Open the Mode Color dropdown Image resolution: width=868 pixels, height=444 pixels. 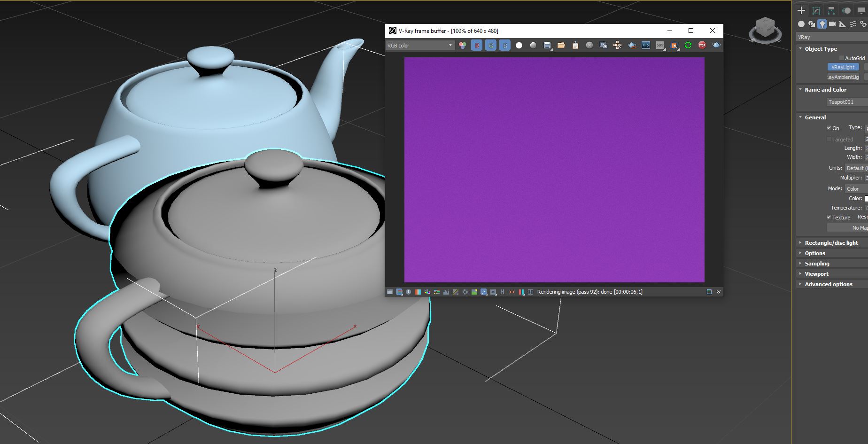point(856,189)
